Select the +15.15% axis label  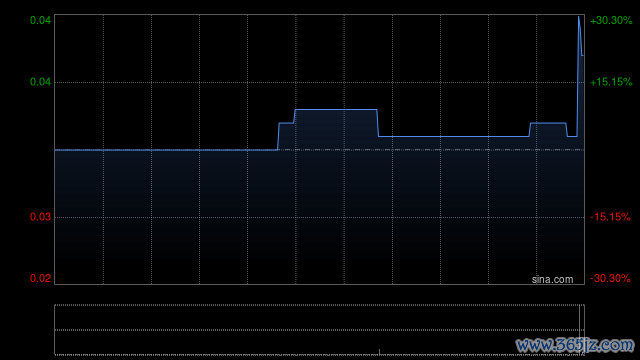pyautogui.click(x=611, y=82)
